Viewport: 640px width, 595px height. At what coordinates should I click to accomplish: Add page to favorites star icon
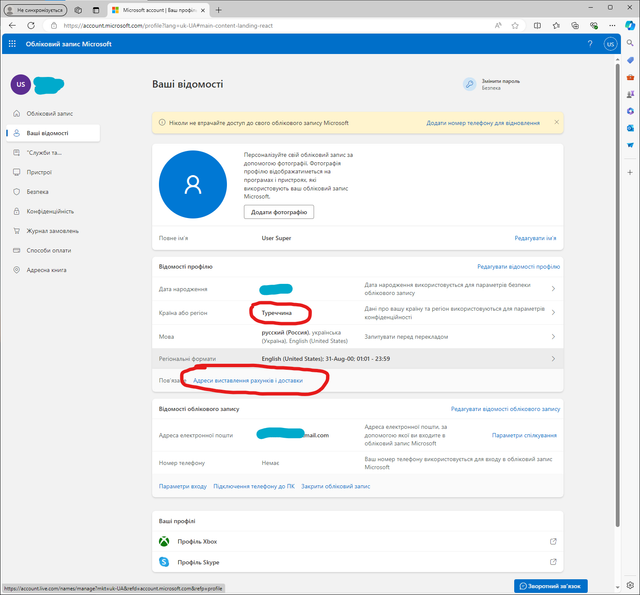point(515,25)
